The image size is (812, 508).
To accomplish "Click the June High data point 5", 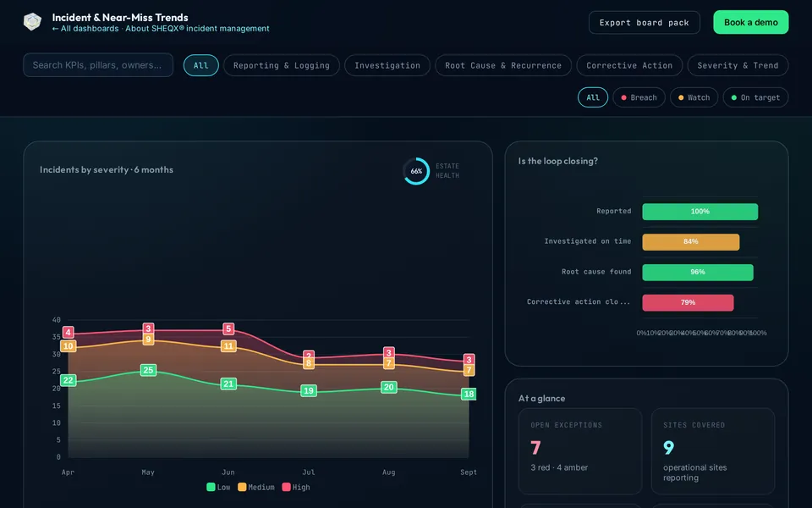I will (x=228, y=329).
